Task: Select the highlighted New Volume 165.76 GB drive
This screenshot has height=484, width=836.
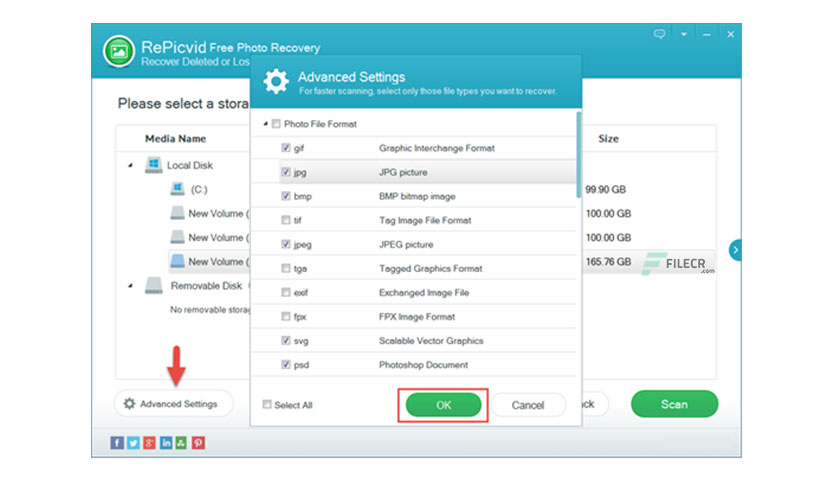Action: (210, 261)
